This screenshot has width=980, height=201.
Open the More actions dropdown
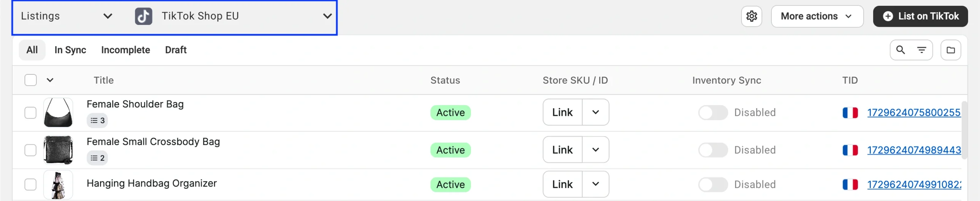point(817,16)
